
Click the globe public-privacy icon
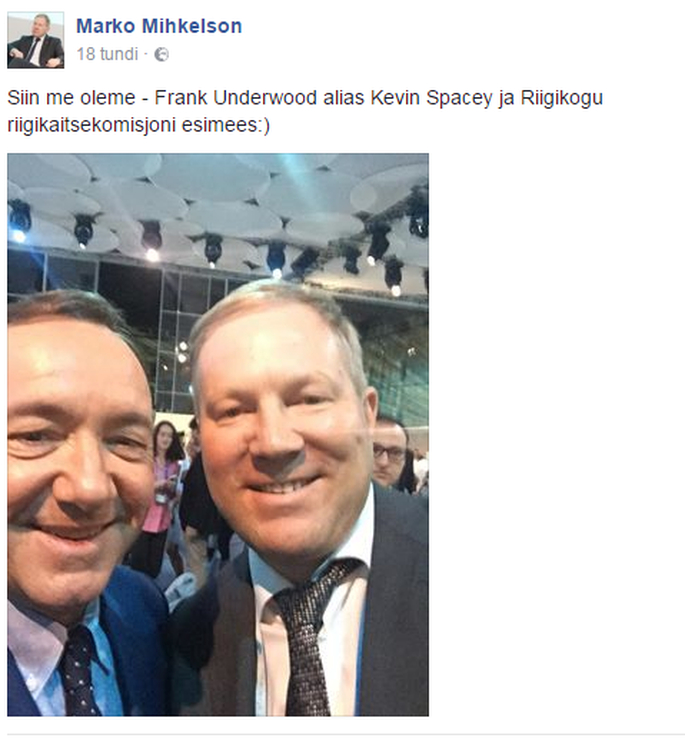161,55
